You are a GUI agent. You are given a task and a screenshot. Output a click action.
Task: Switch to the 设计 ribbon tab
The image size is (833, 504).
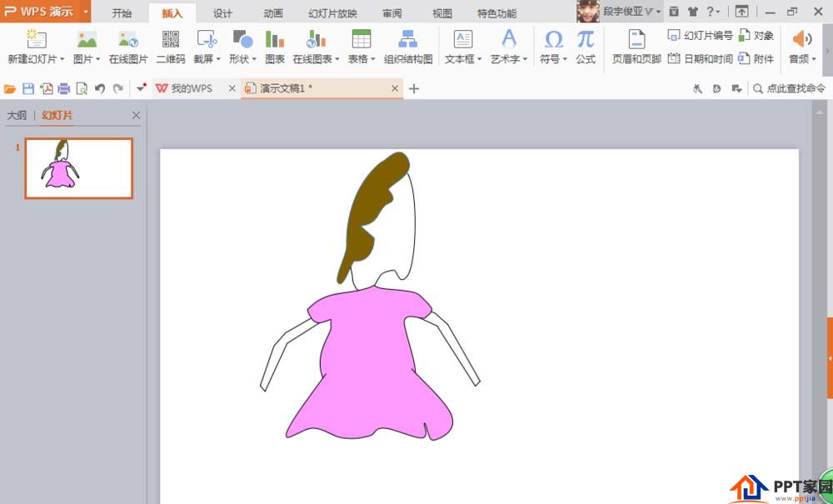point(222,13)
